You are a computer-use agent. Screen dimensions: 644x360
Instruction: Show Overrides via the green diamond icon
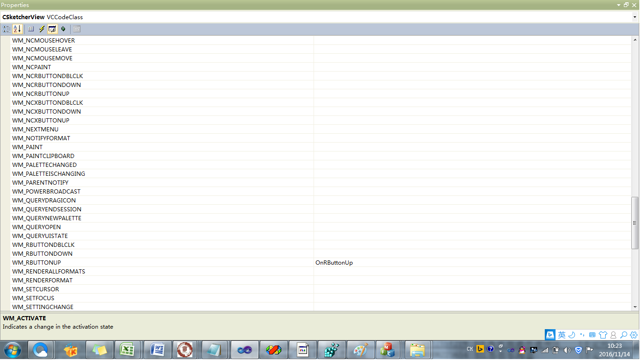tap(63, 29)
